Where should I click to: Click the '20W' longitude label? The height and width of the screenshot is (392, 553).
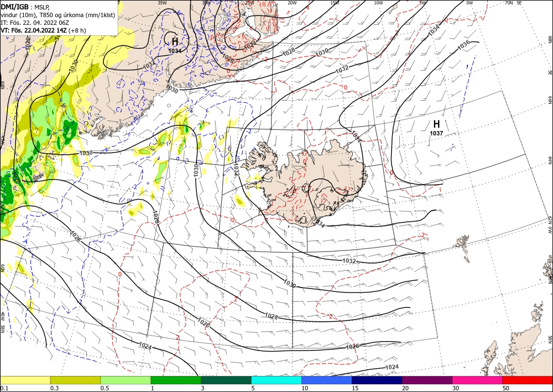pyautogui.click(x=291, y=3)
